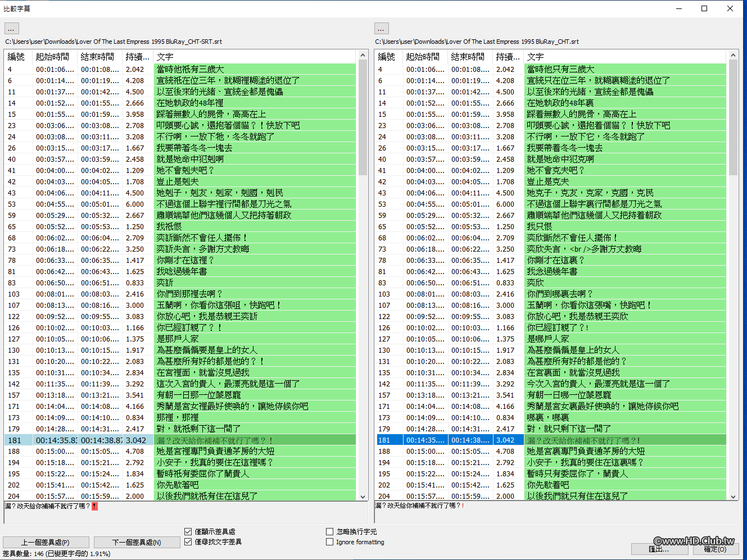Click the 差異數量: 146 status text
Screen dimensions: 747x560
point(57,554)
